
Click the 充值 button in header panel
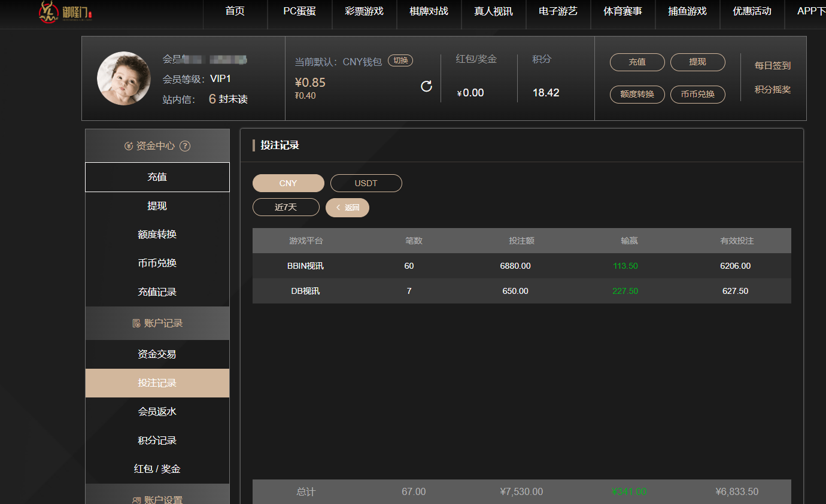pos(637,62)
